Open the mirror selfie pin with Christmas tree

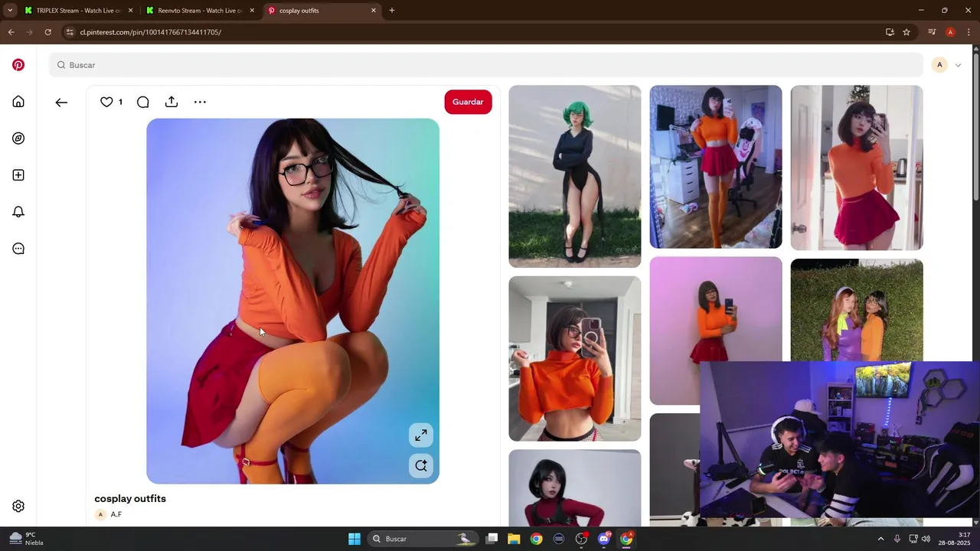(x=857, y=168)
